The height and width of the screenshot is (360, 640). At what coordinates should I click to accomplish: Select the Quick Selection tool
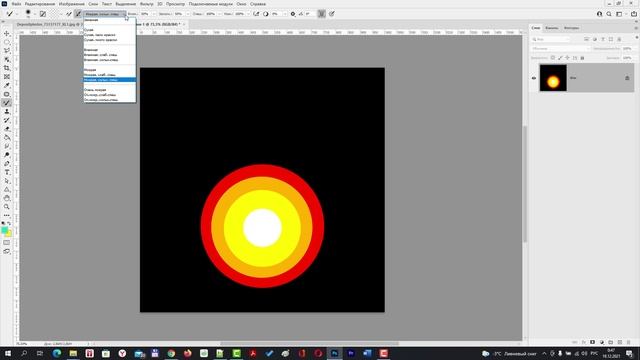[x=7, y=60]
